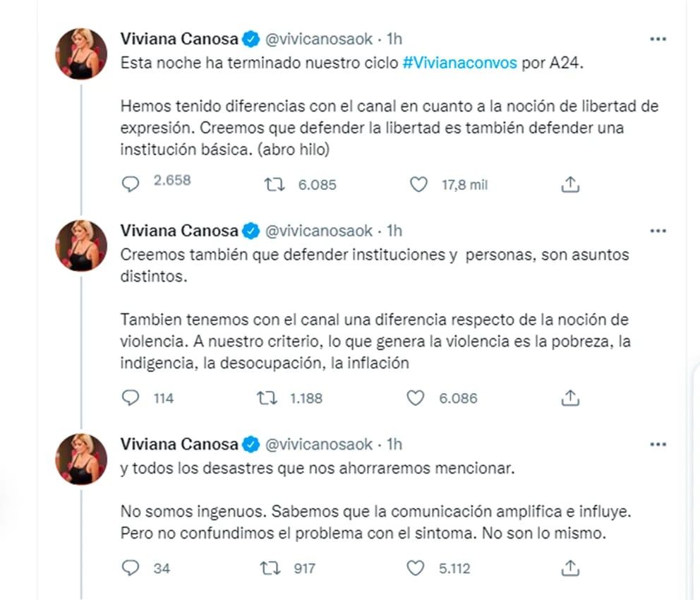The width and height of the screenshot is (700, 600).
Task: Open the three-dot menu on the third tweet
Action: point(658,444)
